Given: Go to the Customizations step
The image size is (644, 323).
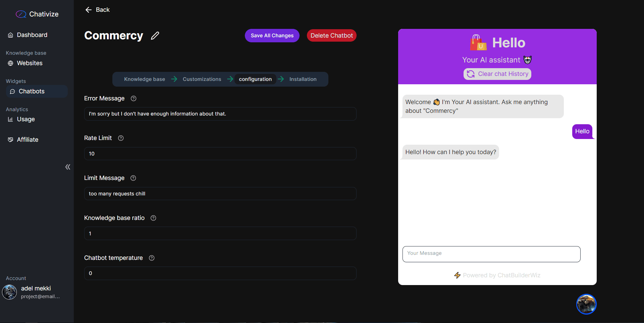Looking at the screenshot, I should click(202, 79).
